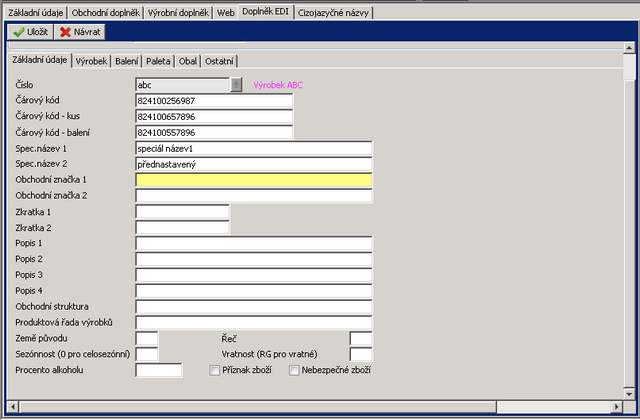Click into the Procento alkoholu field

point(158,370)
